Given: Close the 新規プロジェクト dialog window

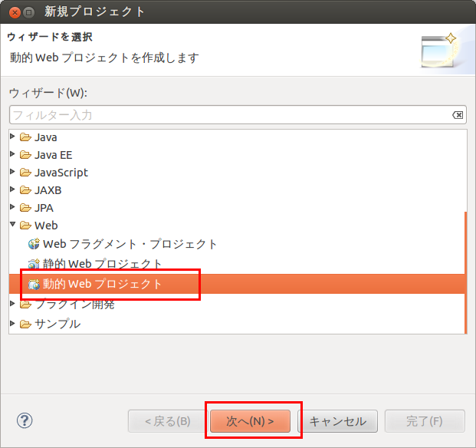Looking at the screenshot, I should [15, 12].
